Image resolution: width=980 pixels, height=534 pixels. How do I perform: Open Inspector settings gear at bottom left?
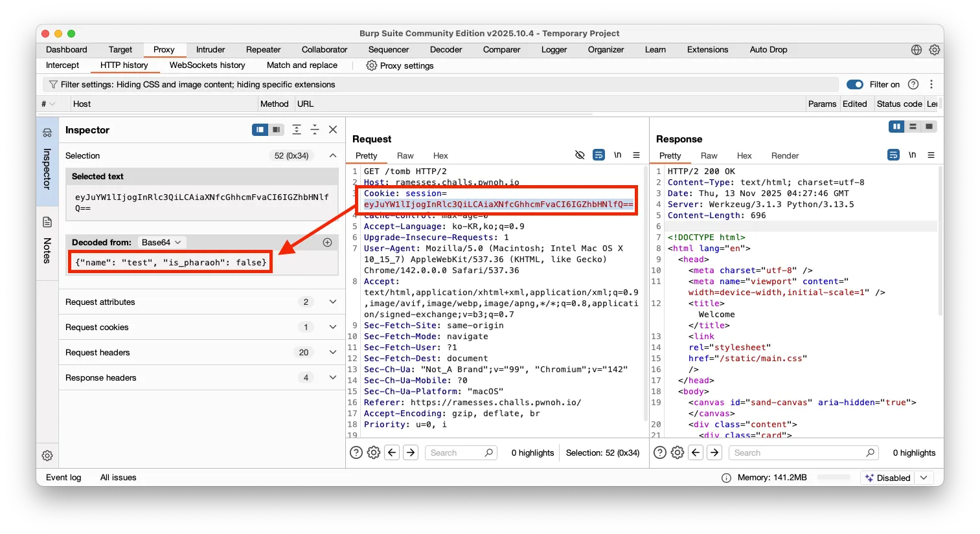[x=47, y=456]
